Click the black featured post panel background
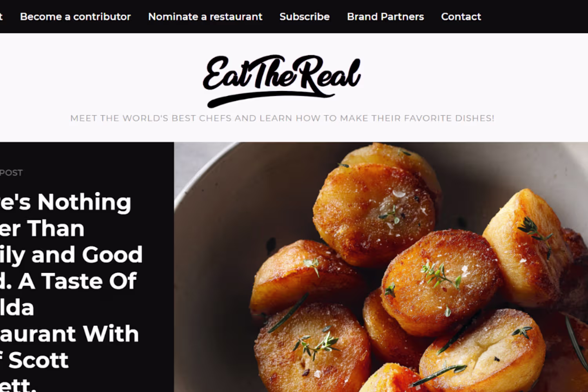This screenshot has height=392, width=588. pos(86,157)
